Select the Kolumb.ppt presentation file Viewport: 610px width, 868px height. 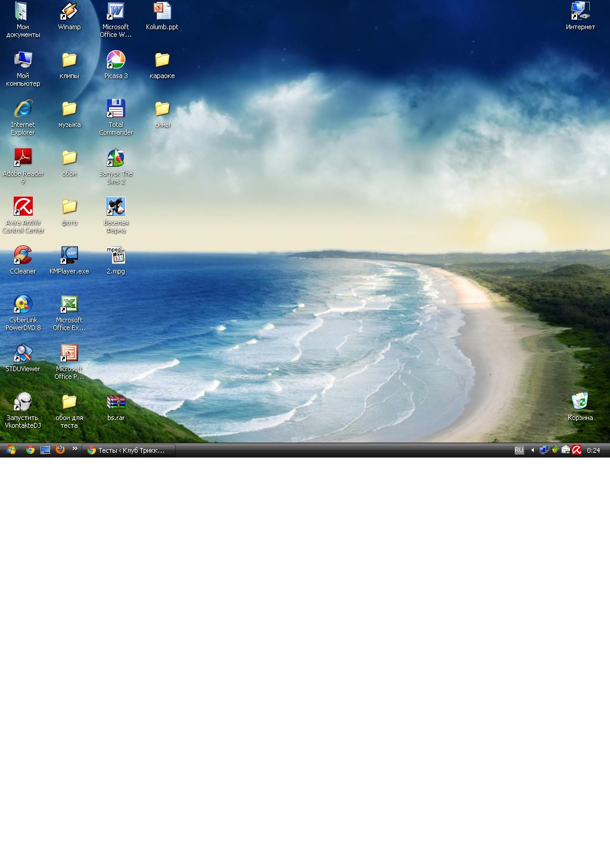162,12
